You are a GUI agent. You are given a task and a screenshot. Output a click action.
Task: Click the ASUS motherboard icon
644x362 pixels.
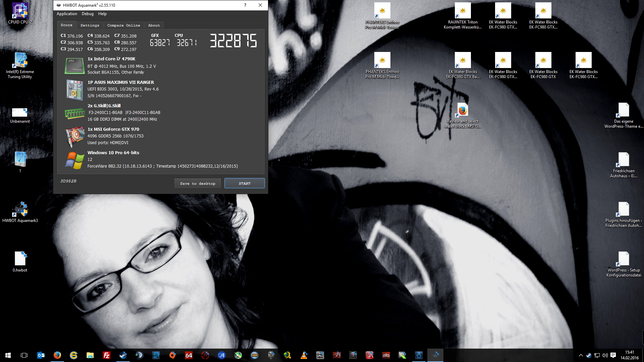74,89
